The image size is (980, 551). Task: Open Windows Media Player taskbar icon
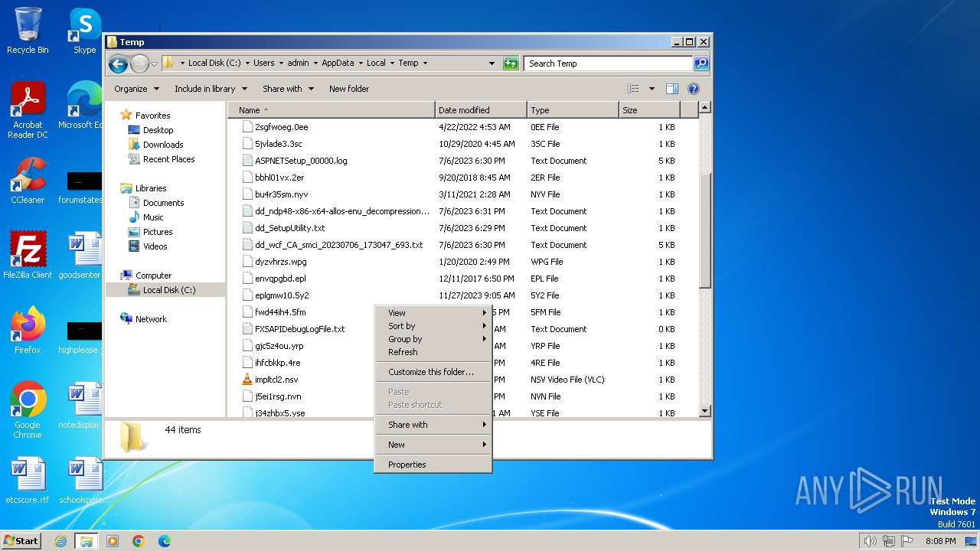[113, 541]
